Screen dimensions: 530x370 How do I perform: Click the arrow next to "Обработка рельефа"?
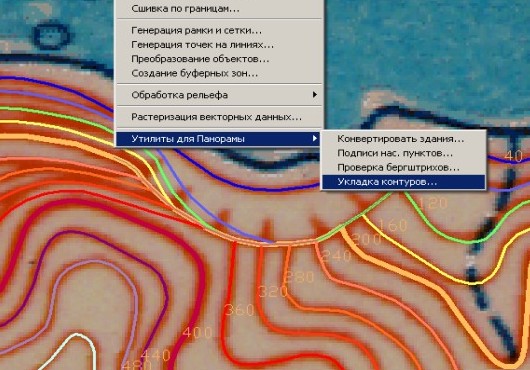[315, 95]
